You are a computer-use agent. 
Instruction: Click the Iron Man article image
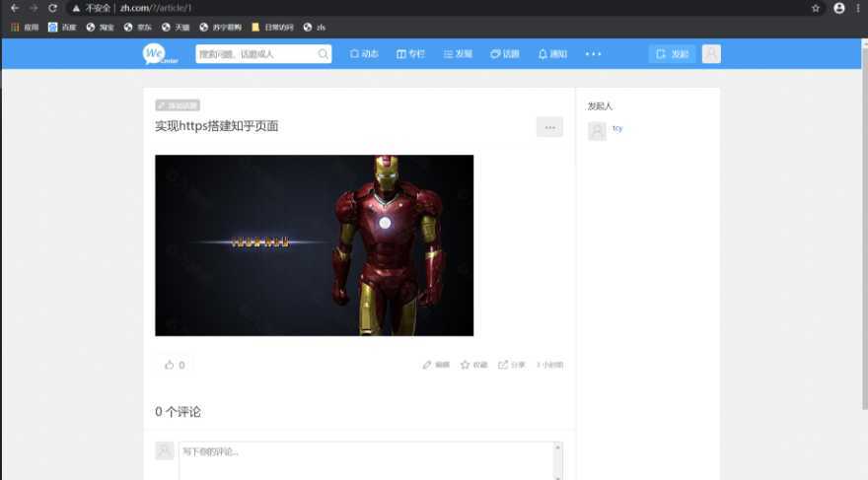tap(315, 245)
